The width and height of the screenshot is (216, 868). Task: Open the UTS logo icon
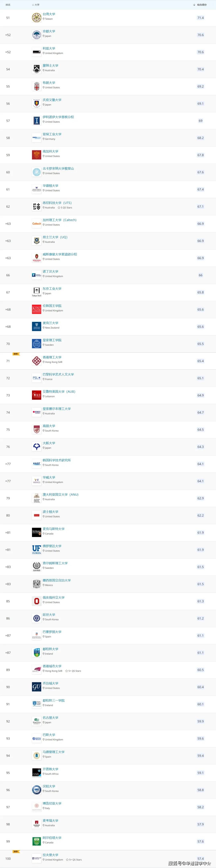36,207
